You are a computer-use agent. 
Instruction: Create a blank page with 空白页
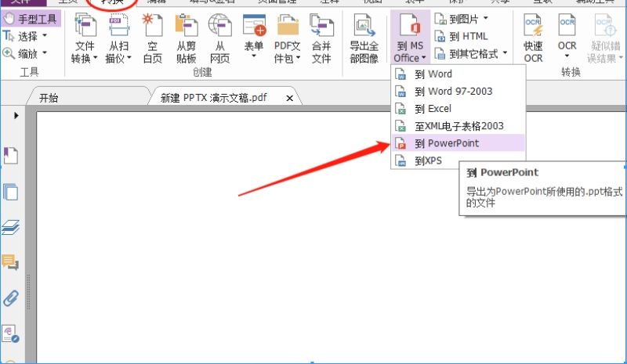tap(152, 38)
